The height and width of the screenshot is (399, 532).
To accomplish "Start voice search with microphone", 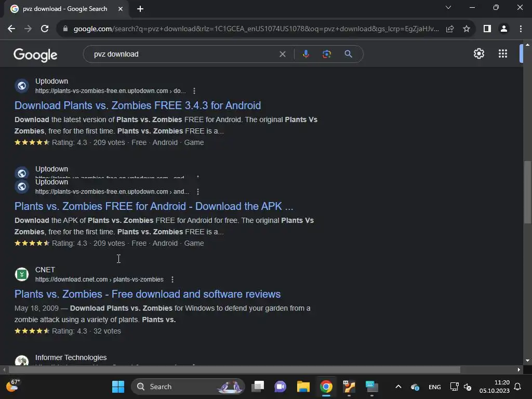I will point(305,54).
